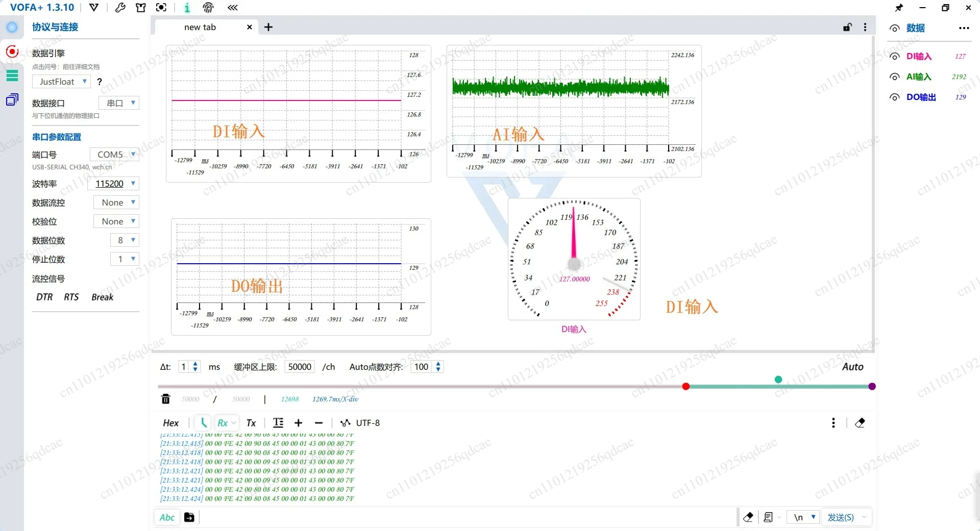Screen dimensions: 980x531
Task: Click the DTR flow control signal
Action: [44, 297]
